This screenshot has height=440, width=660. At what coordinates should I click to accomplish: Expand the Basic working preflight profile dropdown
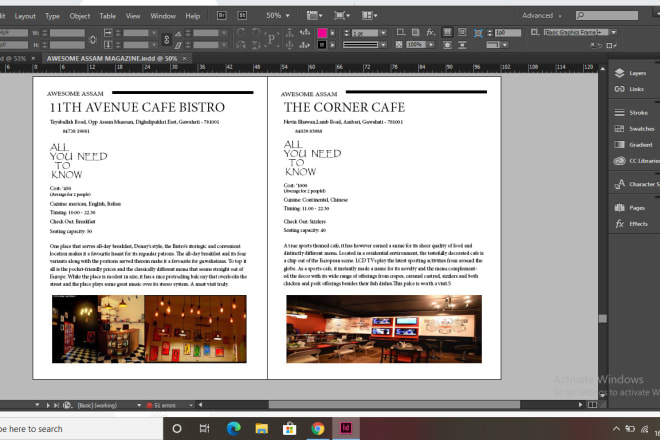[139, 405]
